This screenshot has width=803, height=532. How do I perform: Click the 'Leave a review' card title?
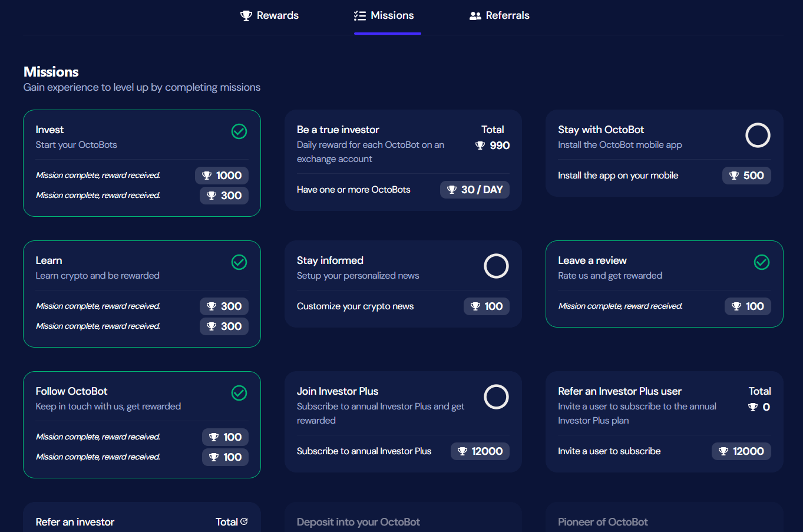[592, 260]
